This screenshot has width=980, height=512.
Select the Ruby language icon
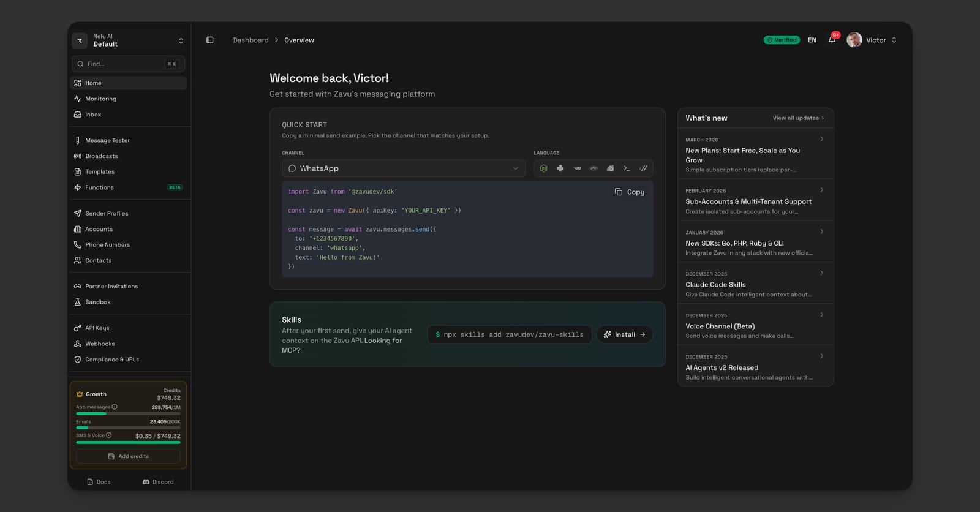(610, 168)
